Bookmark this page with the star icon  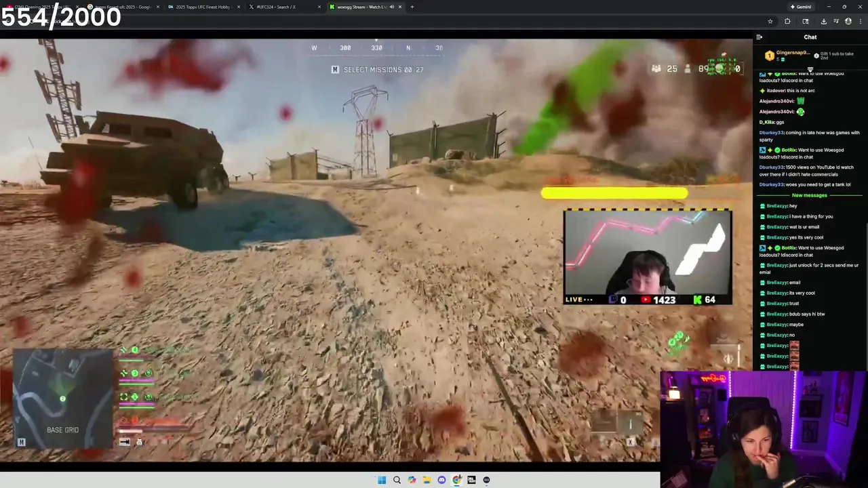tap(770, 21)
